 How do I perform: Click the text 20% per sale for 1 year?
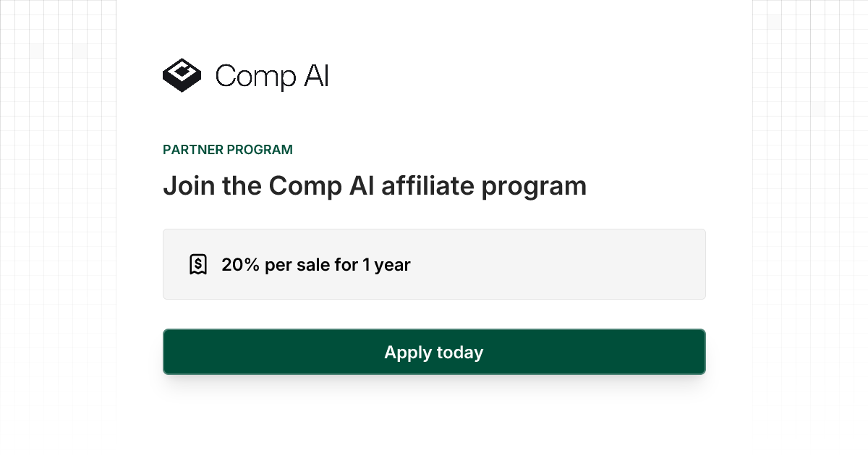click(316, 264)
